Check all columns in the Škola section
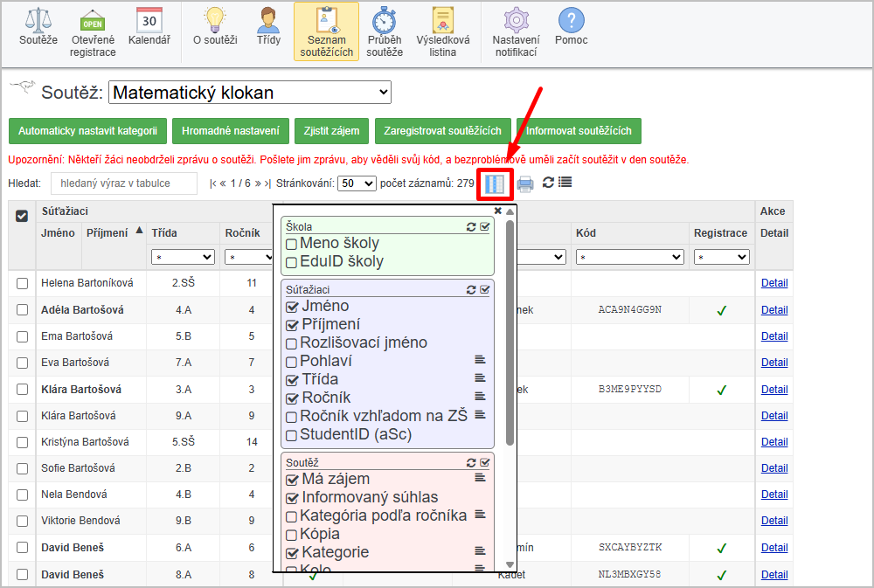This screenshot has height=588, width=874. click(x=484, y=227)
